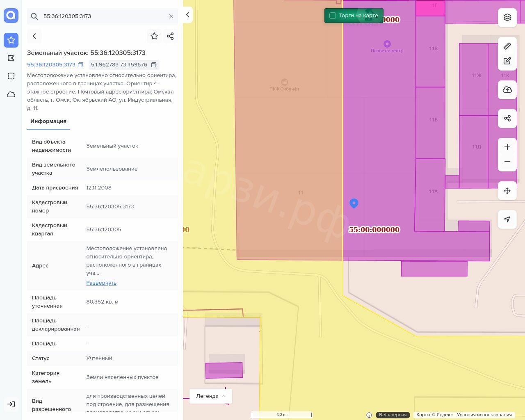The height and width of the screenshot is (420, 525).
Task: Select the 'Информация' tab
Action: click(x=48, y=121)
